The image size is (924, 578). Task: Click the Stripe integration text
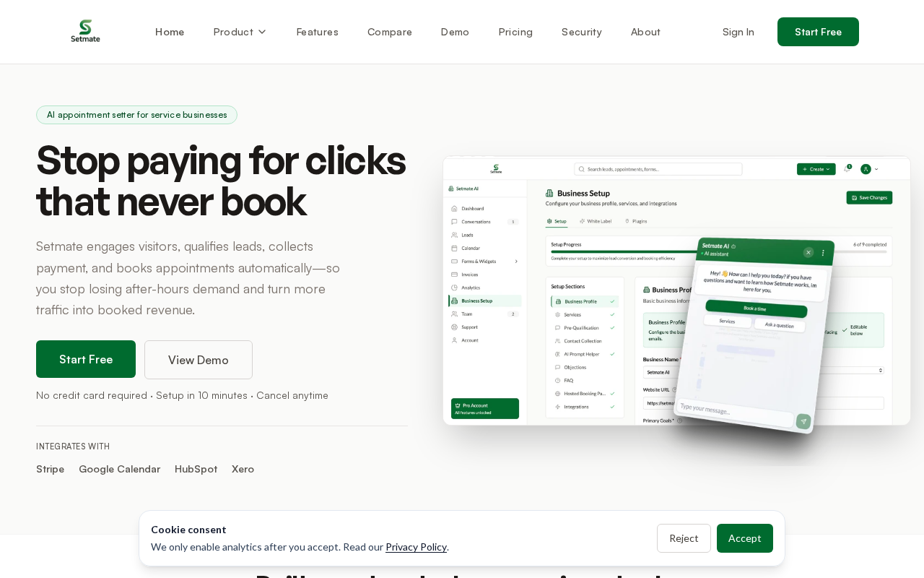pyautogui.click(x=51, y=469)
